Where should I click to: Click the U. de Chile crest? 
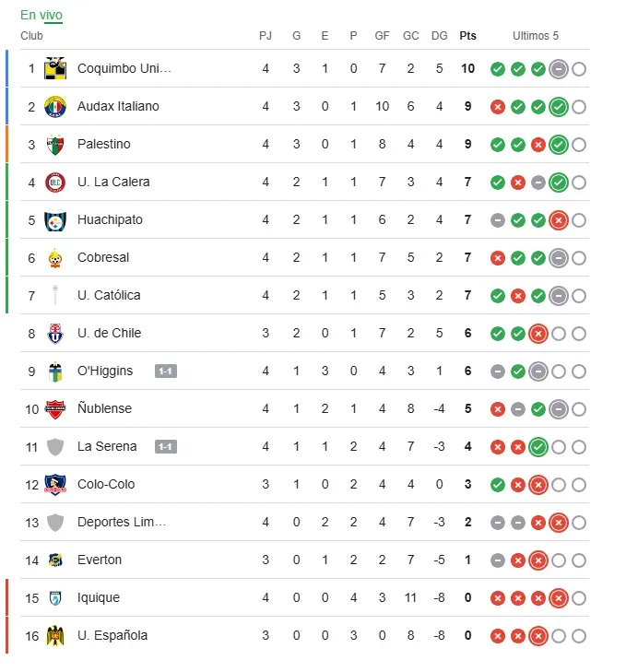pos(55,333)
